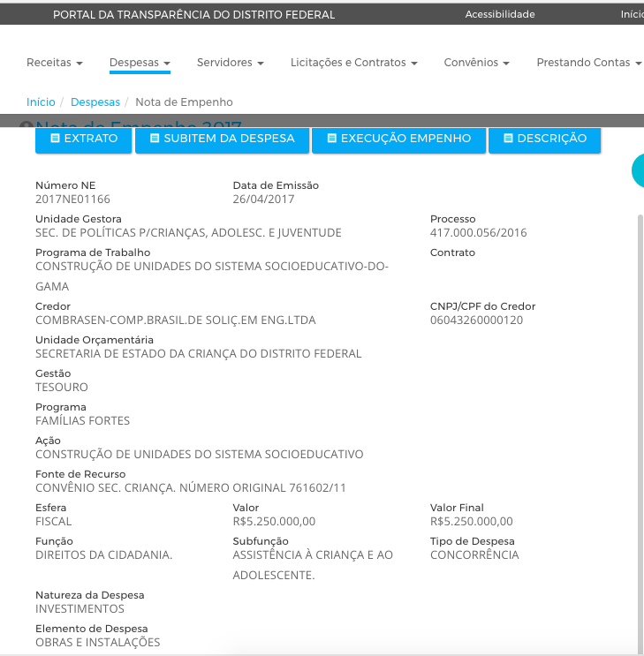Open the Prestando Contas menu

[588, 63]
